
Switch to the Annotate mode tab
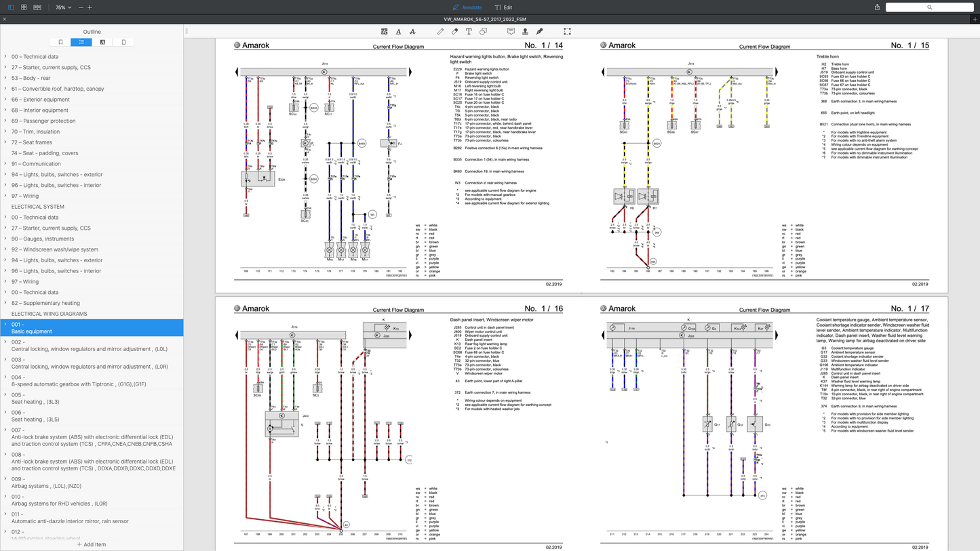(x=467, y=7)
